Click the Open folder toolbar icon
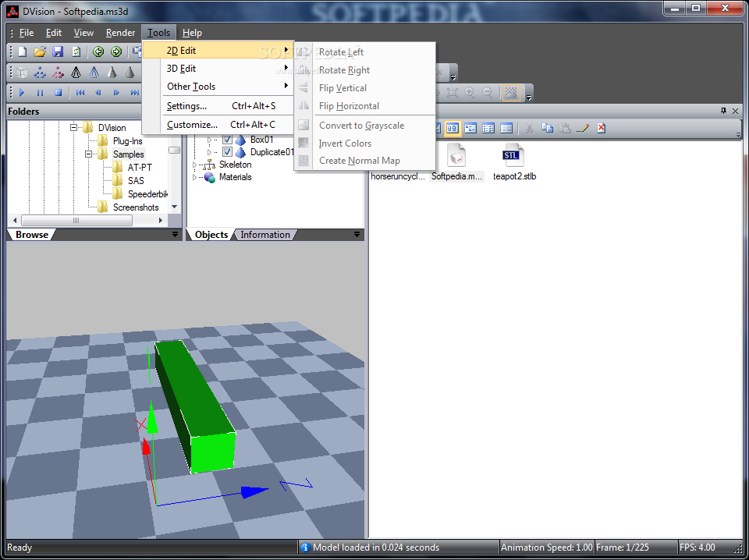 coord(40,51)
